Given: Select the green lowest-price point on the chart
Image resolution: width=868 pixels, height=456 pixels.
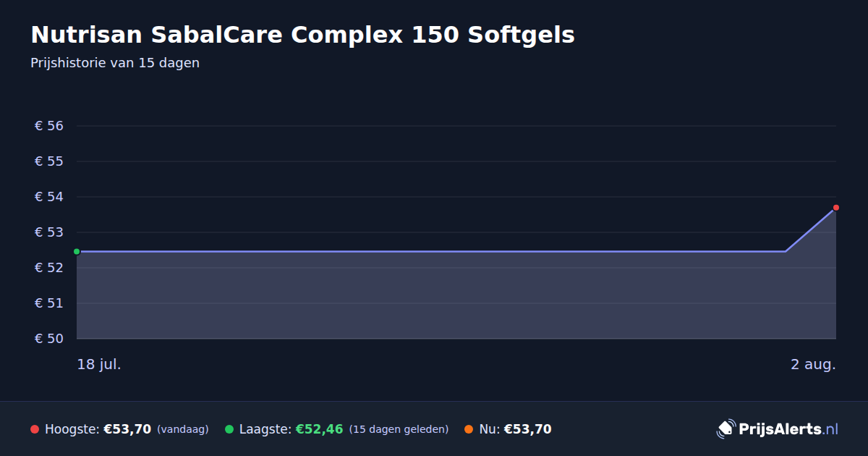Looking at the screenshot, I should point(77,251).
